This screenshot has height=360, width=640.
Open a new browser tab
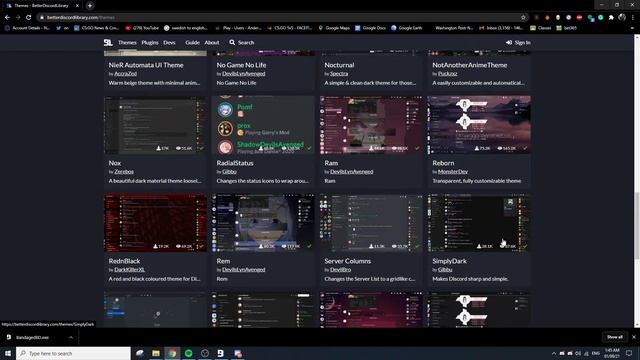tap(90, 6)
